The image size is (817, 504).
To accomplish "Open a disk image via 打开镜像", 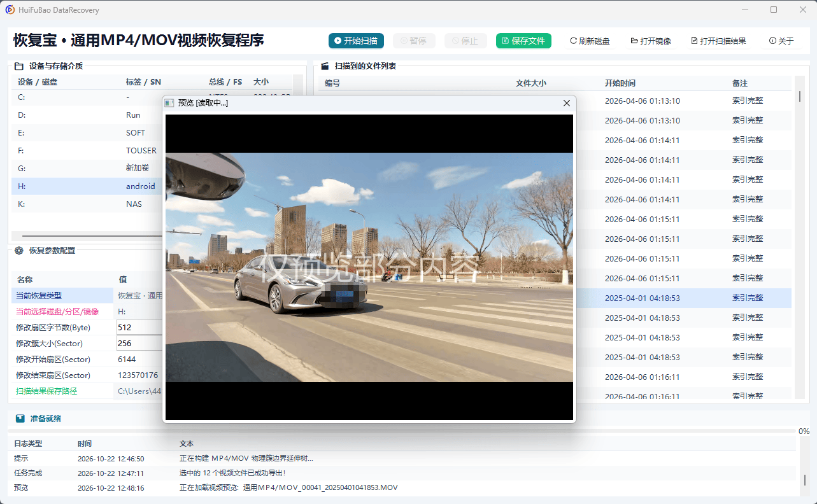I will [651, 41].
